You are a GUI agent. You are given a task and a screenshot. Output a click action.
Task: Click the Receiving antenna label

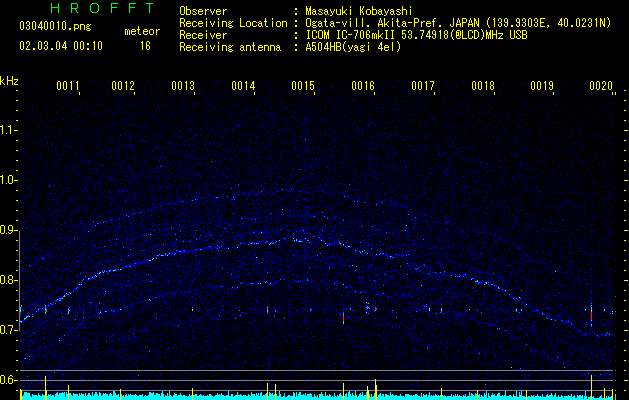coord(230,48)
